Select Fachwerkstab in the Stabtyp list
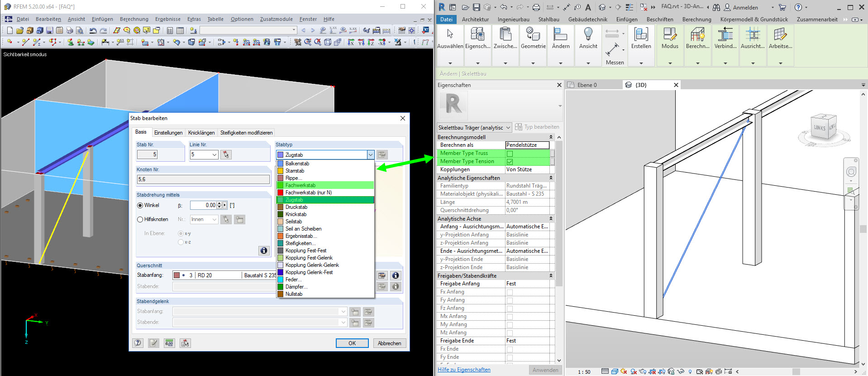This screenshot has height=376, width=868. coord(325,185)
